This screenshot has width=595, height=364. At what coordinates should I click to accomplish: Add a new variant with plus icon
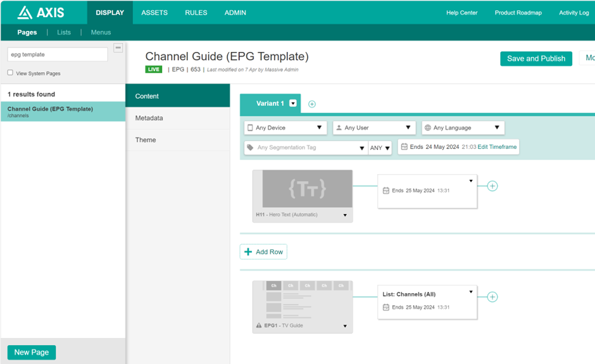pos(312,104)
